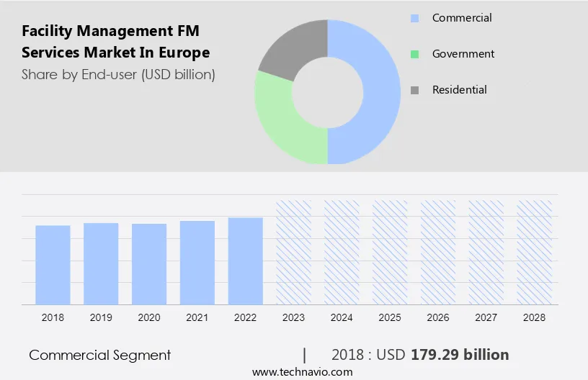Click the green Government legend swatch
588x380 pixels.
coord(414,54)
